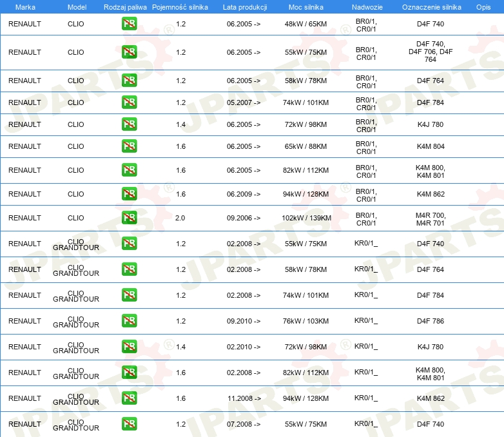Click the fuel icon in the Grandtour 11.2008 row
The width and height of the screenshot is (504, 437).
coord(129,398)
